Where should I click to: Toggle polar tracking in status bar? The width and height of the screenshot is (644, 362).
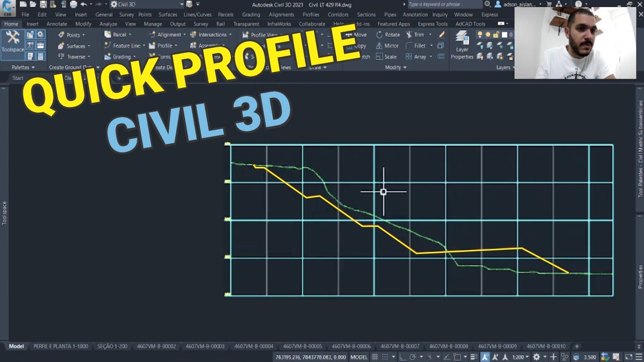pos(413,357)
